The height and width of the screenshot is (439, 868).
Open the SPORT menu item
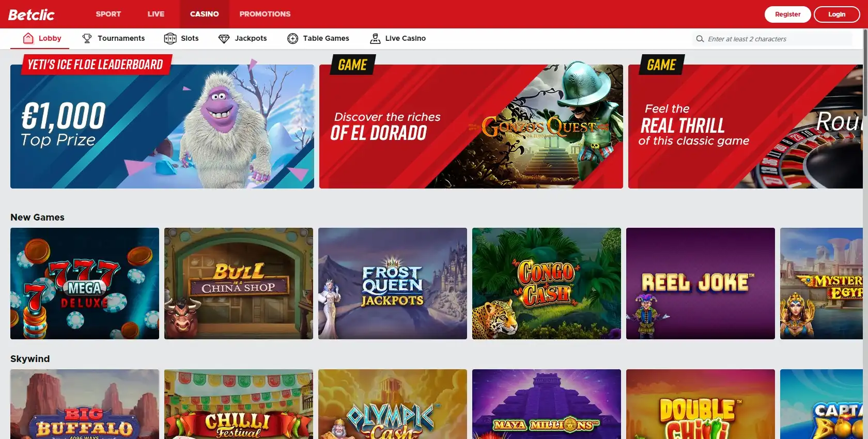point(108,14)
